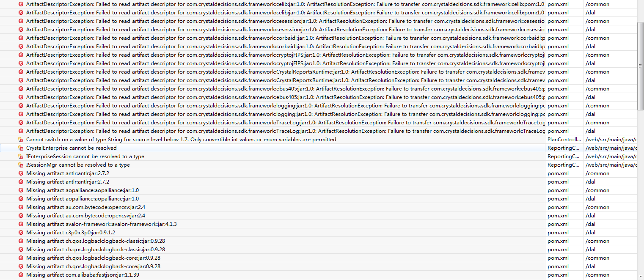Click pom.xml cell in c3p0 row
This screenshot has height=280, width=644.
[558, 233]
